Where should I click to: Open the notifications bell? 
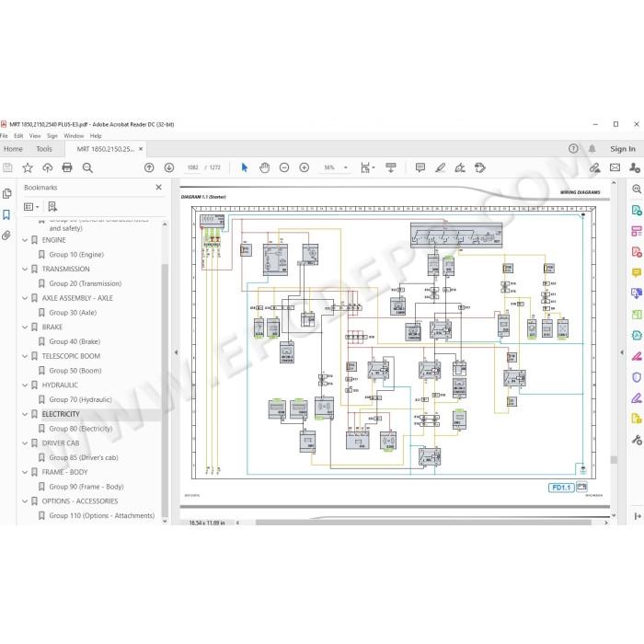coord(592,149)
